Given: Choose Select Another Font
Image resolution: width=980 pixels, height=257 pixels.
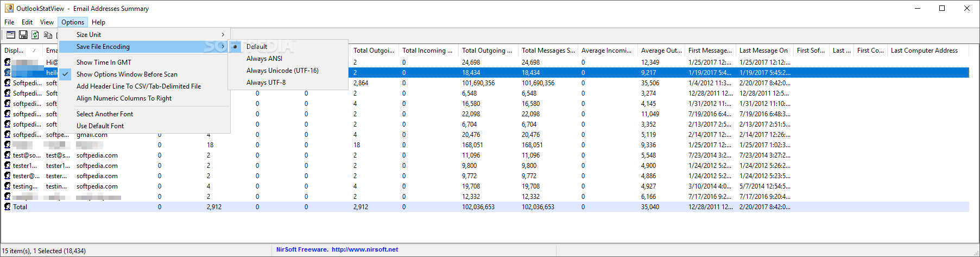Looking at the screenshot, I should coord(144,114).
